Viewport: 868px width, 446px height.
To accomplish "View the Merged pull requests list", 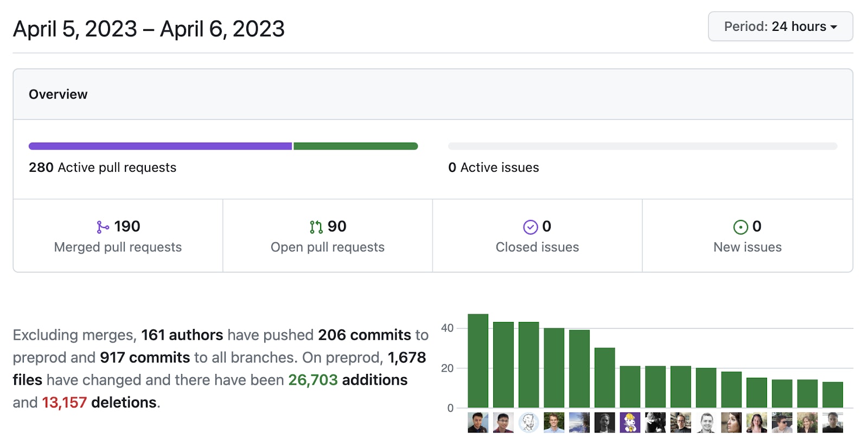I will 118,247.
